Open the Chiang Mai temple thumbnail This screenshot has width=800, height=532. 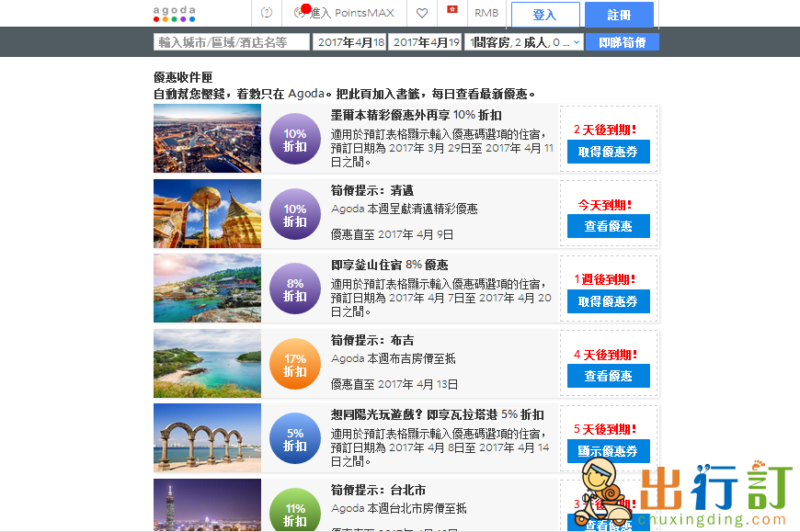(207, 213)
